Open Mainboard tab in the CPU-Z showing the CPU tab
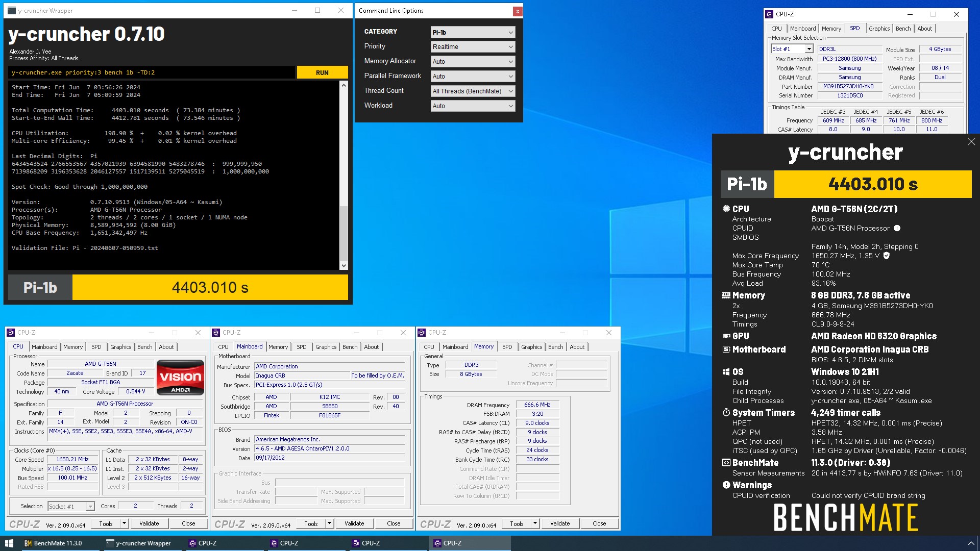980x551 pixels. pyautogui.click(x=44, y=347)
